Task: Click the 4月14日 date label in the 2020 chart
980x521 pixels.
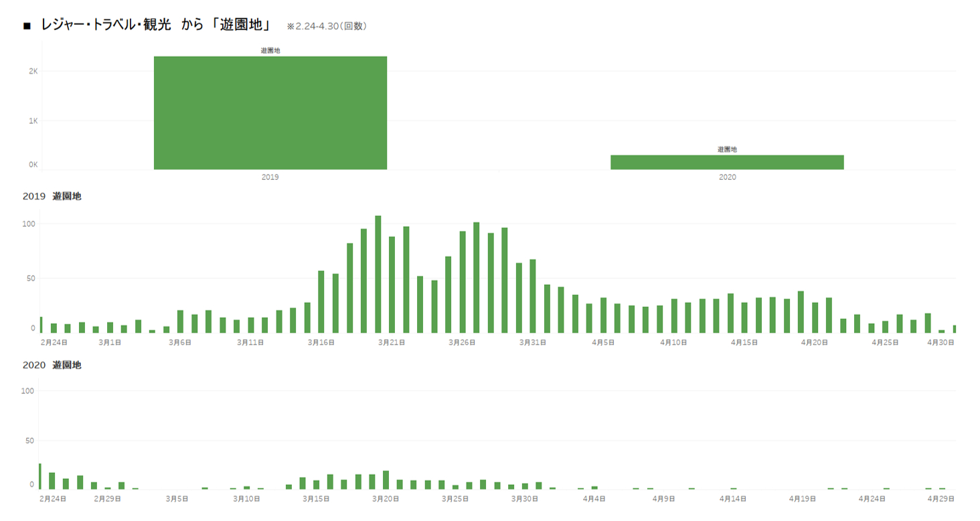Action: 734,499
